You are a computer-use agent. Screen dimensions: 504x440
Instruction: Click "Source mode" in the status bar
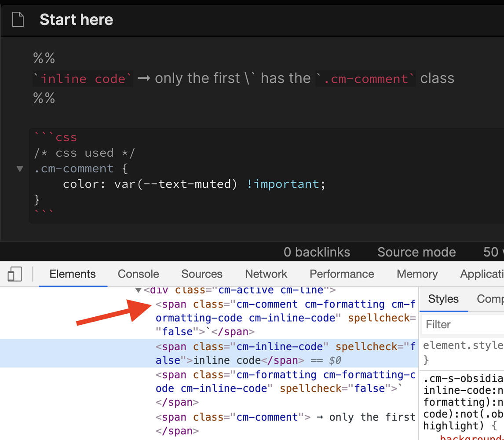point(416,252)
